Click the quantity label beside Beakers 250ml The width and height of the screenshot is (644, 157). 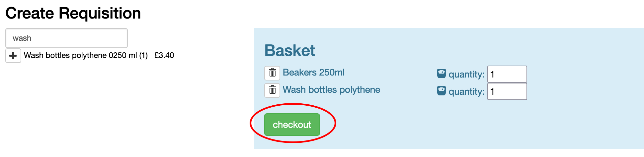tap(466, 75)
